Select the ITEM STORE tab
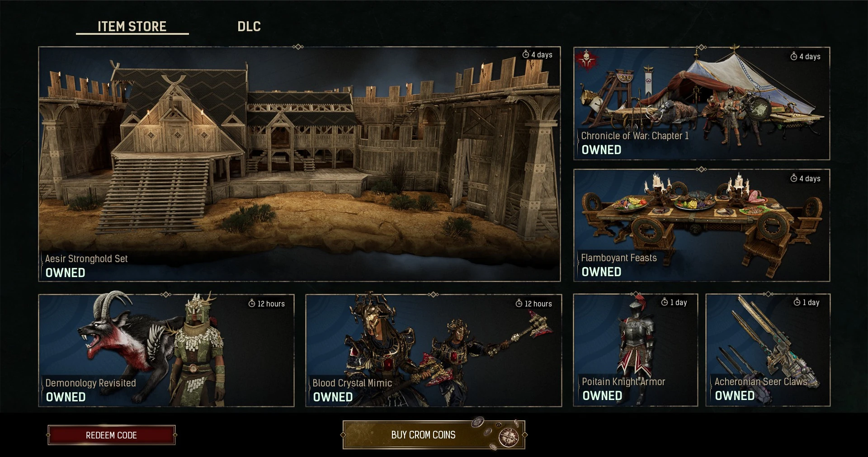This screenshot has height=457, width=868. 132,26
